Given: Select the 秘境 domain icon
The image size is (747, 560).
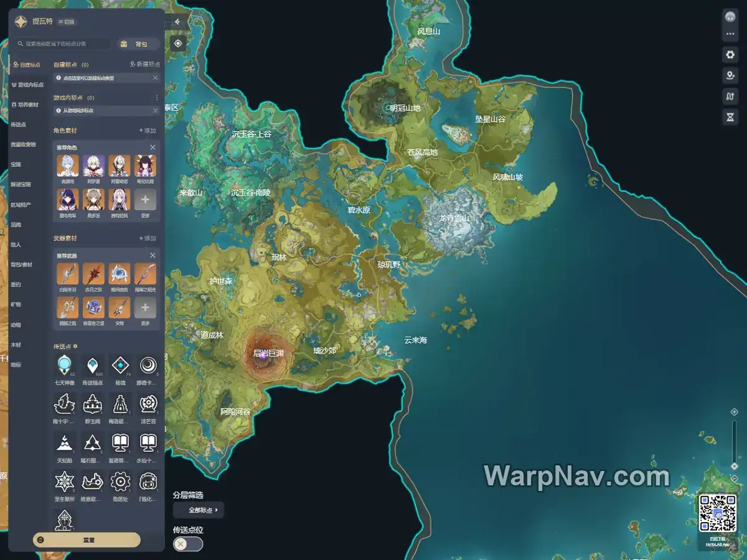Looking at the screenshot, I should 120,365.
